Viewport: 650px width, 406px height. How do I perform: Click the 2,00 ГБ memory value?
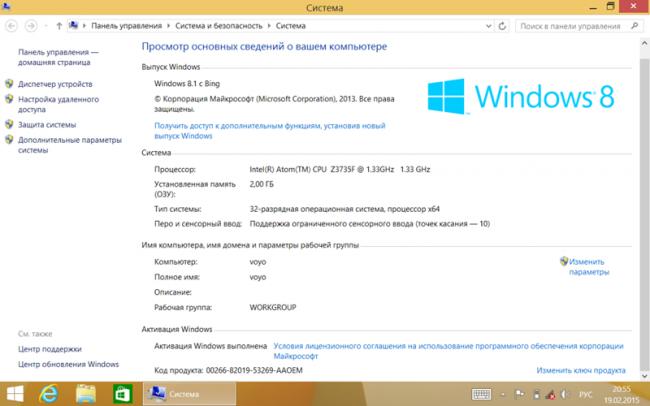click(x=262, y=184)
